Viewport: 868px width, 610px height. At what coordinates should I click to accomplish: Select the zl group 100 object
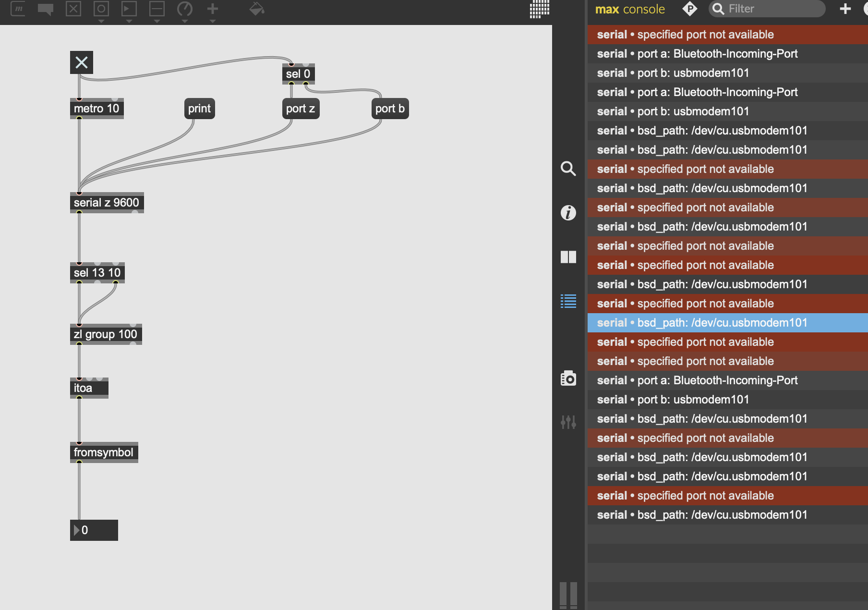[106, 334]
